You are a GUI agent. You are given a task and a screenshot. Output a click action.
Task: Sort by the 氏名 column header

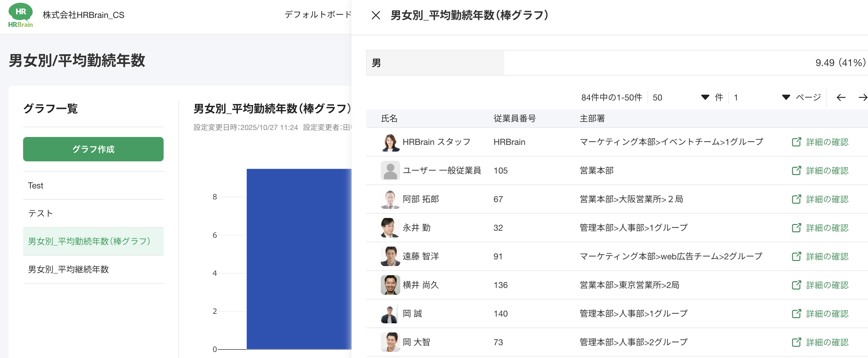point(389,118)
